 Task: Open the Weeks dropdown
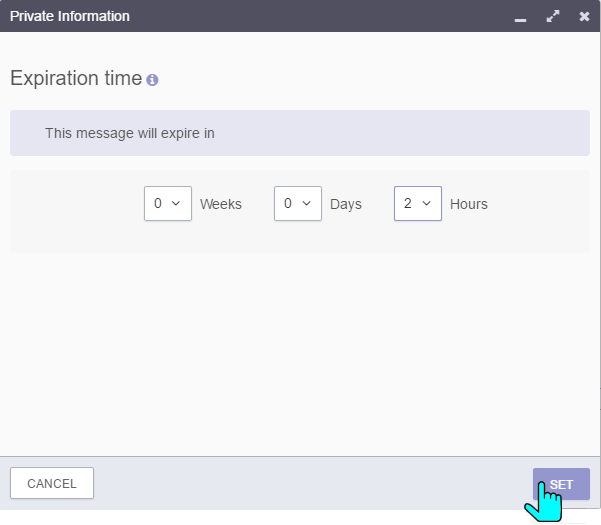click(x=168, y=203)
